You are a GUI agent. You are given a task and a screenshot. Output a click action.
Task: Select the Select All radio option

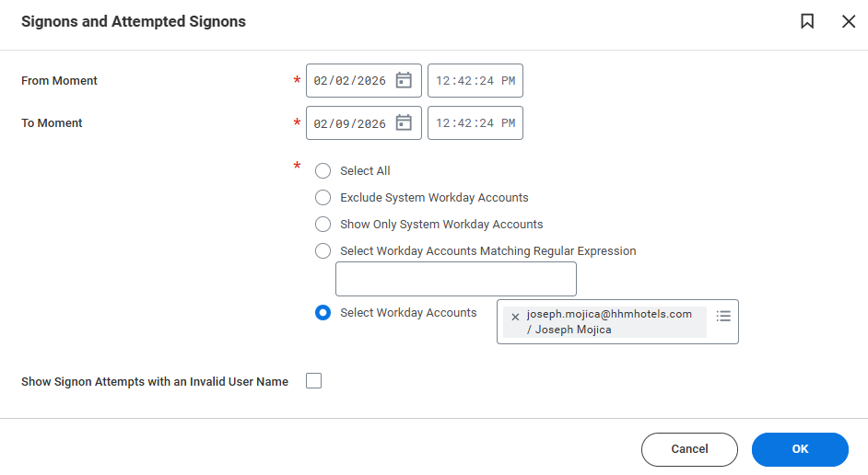point(323,171)
